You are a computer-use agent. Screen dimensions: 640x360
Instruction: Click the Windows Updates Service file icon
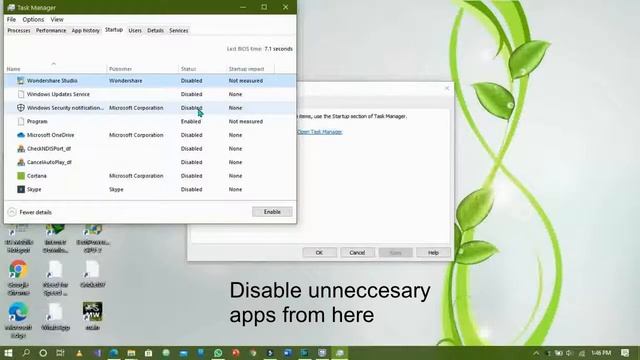tap(21, 94)
